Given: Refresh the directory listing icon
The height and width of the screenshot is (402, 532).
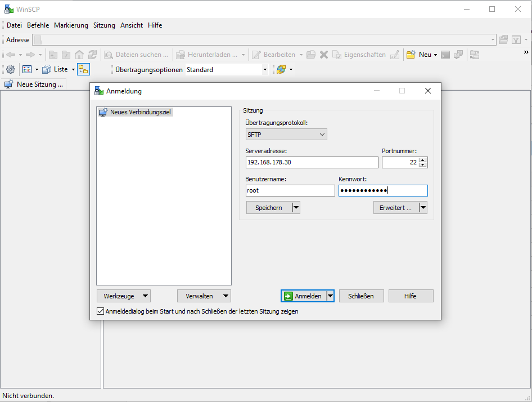Looking at the screenshot, I should coord(92,55).
